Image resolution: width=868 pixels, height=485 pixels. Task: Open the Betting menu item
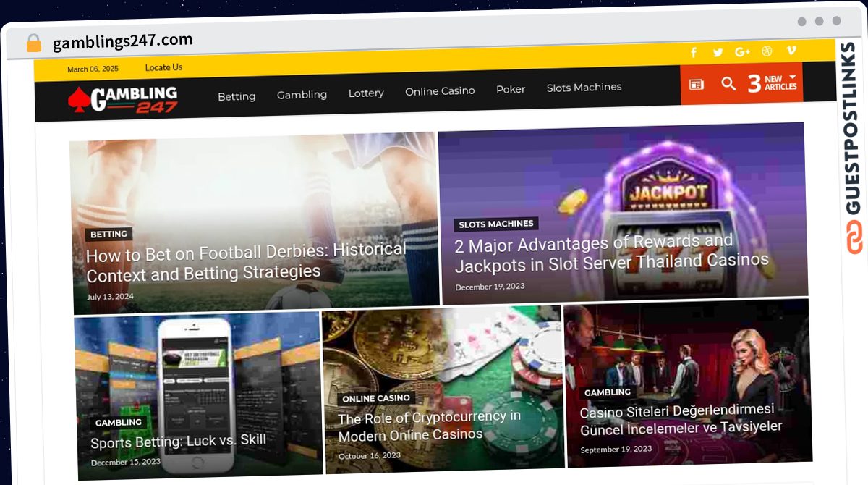(x=237, y=96)
